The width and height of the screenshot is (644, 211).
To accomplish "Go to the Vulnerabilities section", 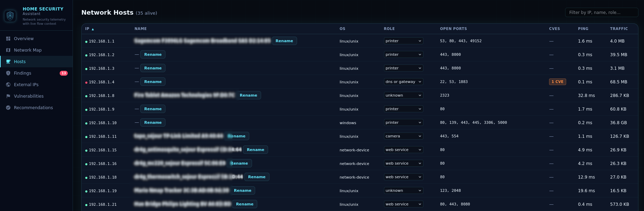I will coord(29,96).
